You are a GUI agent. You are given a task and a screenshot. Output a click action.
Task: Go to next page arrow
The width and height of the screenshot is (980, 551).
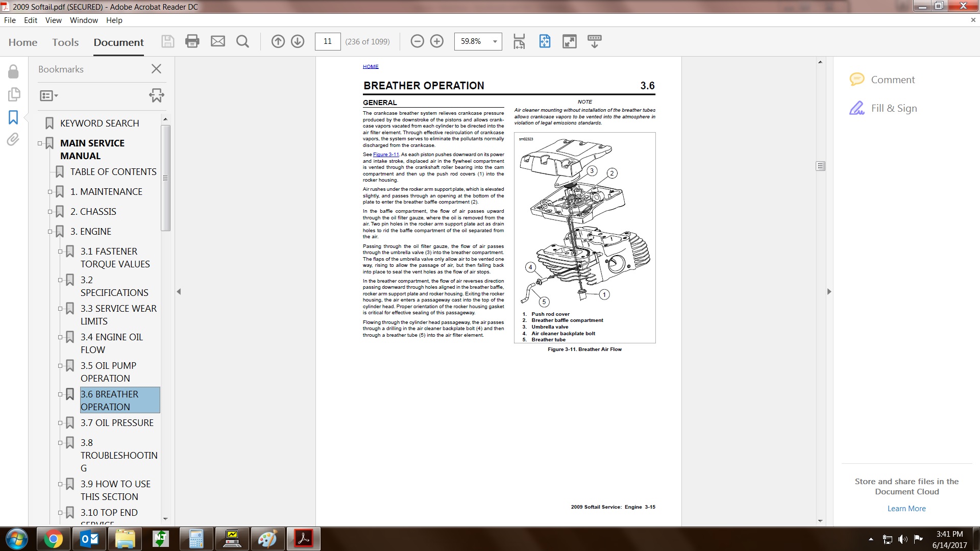298,41
